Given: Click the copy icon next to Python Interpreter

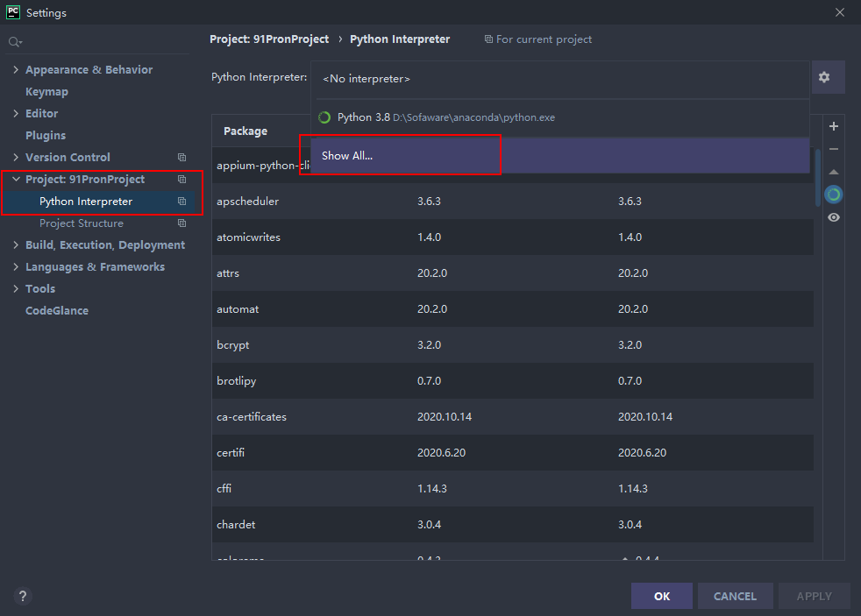Looking at the screenshot, I should (181, 202).
